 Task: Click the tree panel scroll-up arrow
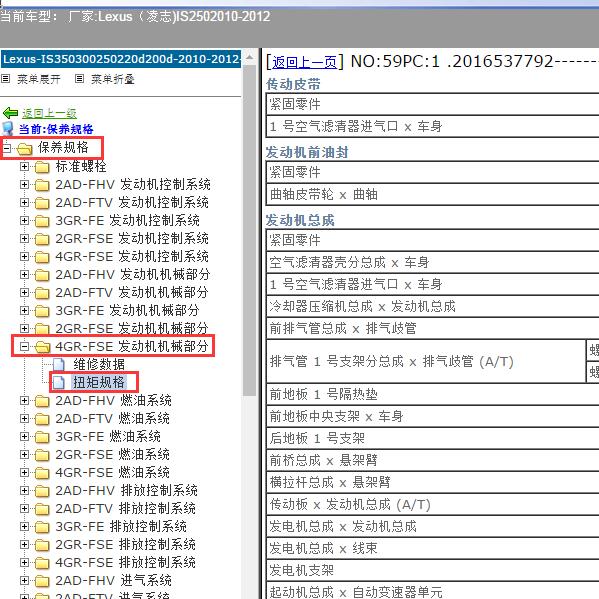point(249,58)
